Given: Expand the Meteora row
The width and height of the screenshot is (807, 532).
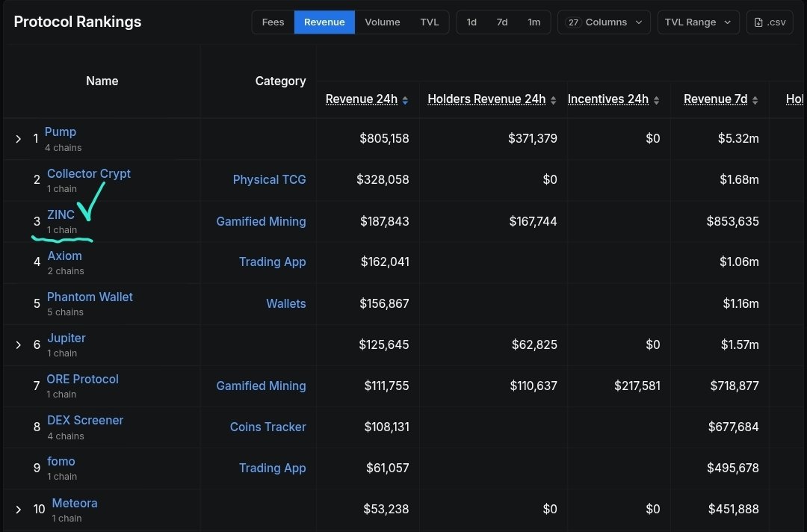Looking at the screenshot, I should coord(19,510).
